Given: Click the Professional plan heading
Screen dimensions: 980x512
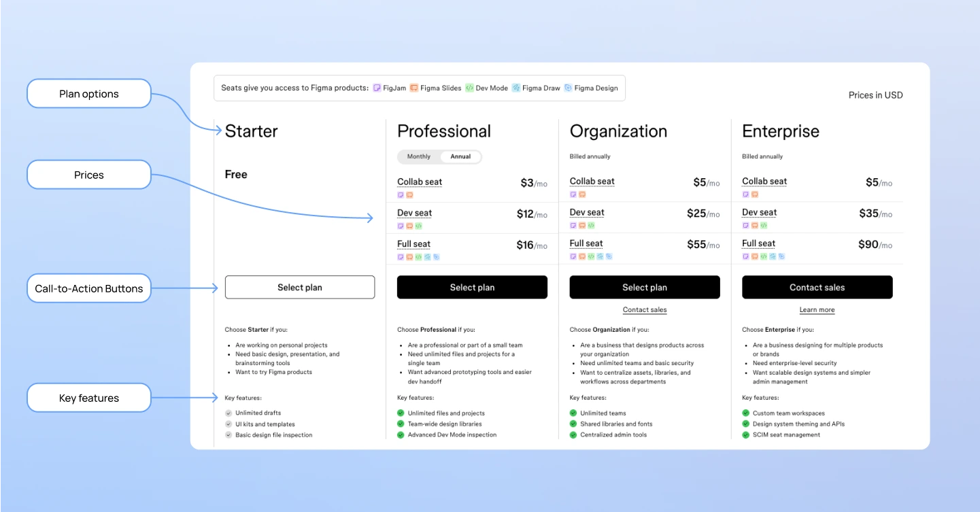Looking at the screenshot, I should click(444, 131).
